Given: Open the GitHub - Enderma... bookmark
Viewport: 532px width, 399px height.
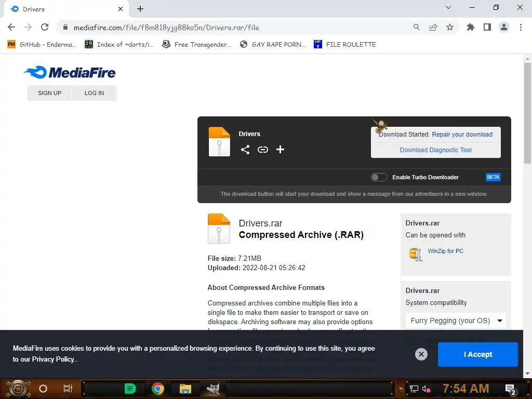Looking at the screenshot, I should click(42, 45).
